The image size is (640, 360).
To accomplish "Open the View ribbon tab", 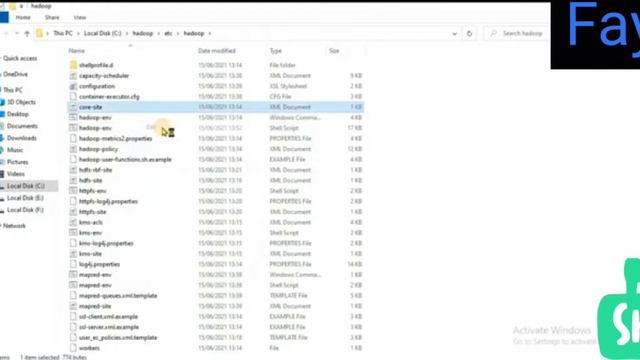I will [x=80, y=18].
